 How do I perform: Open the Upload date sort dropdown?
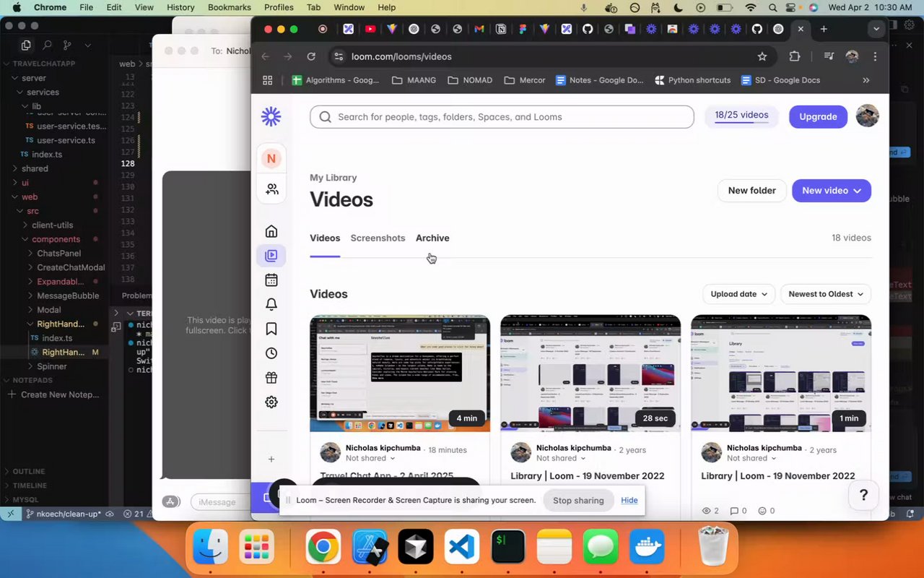point(738,294)
